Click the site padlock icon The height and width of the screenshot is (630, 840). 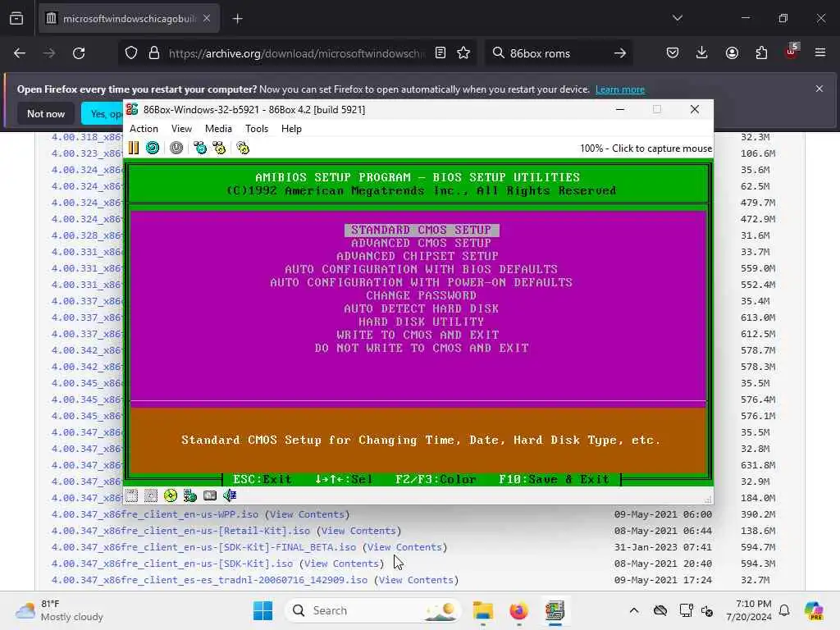pos(154,53)
